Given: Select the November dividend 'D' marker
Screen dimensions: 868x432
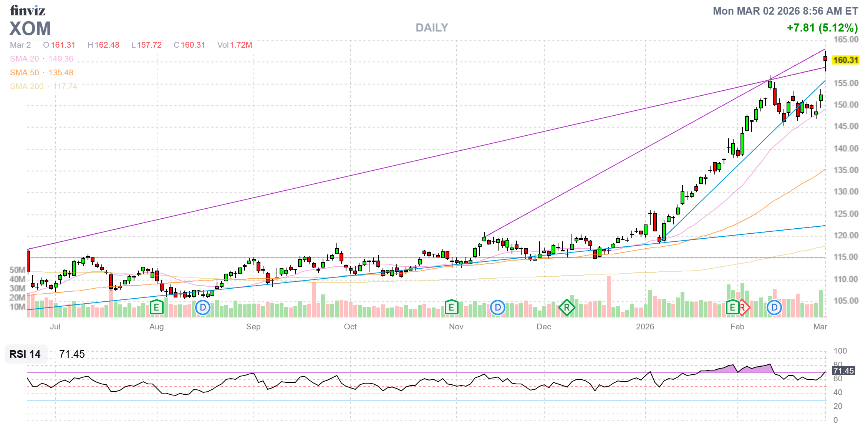Looking at the screenshot, I should (498, 307).
